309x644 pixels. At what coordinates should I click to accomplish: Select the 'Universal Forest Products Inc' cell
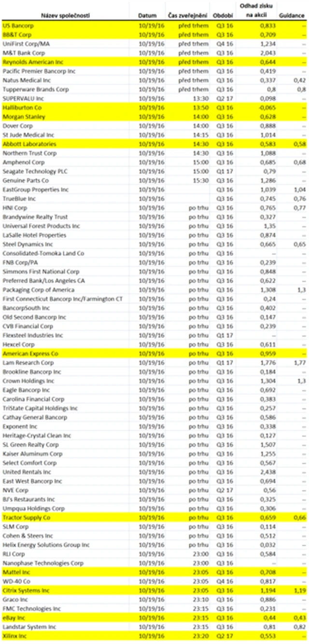pos(65,226)
